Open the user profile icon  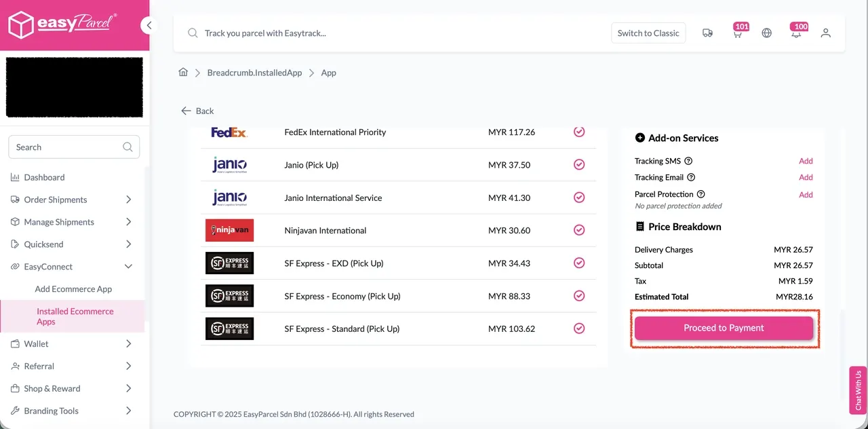coord(826,33)
